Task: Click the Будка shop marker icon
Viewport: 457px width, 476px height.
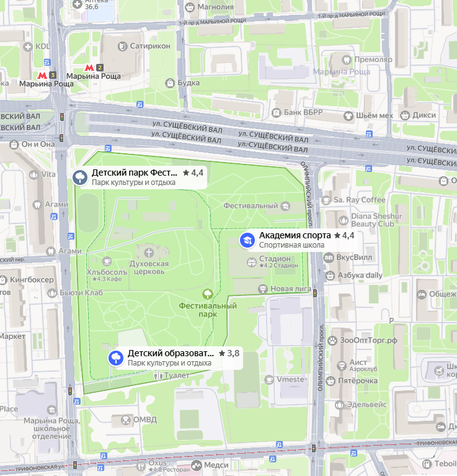Action: pyautogui.click(x=170, y=83)
